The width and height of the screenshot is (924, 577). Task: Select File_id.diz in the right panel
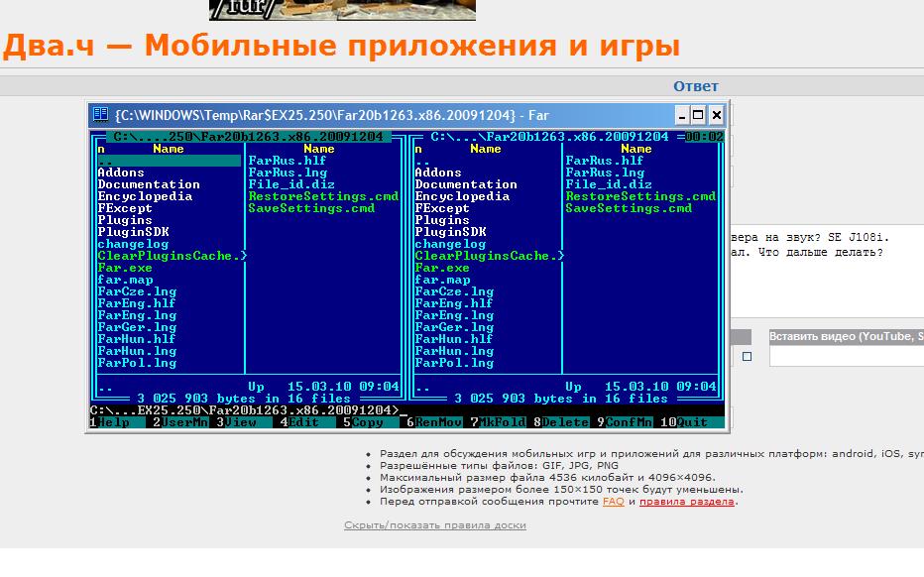point(608,184)
